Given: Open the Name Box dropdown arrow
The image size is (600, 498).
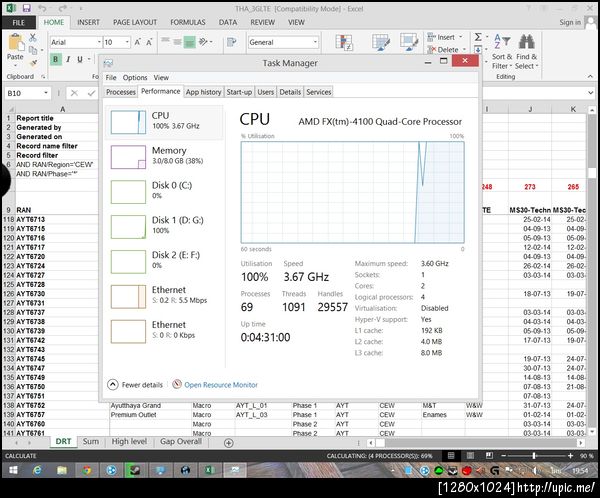Looking at the screenshot, I should pos(46,93).
